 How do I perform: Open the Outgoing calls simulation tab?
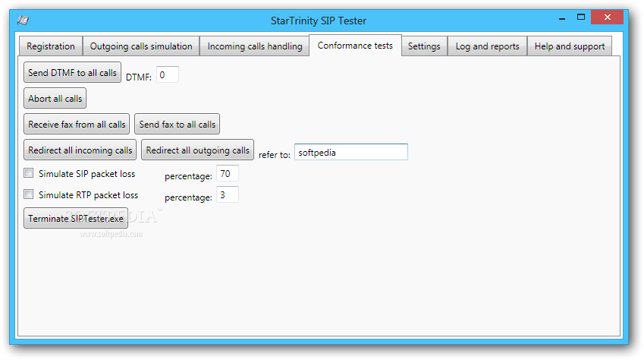141,46
